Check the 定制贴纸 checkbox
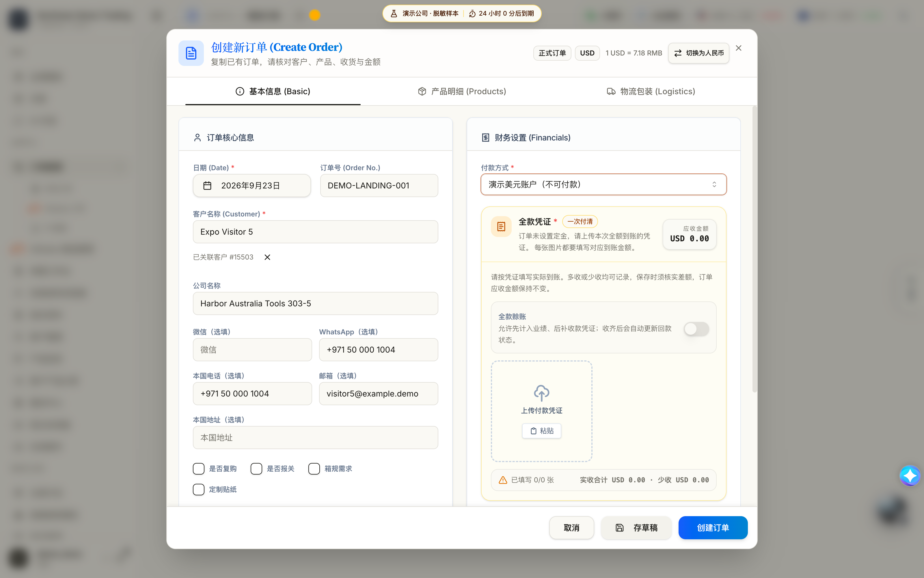The image size is (924, 578). [199, 489]
